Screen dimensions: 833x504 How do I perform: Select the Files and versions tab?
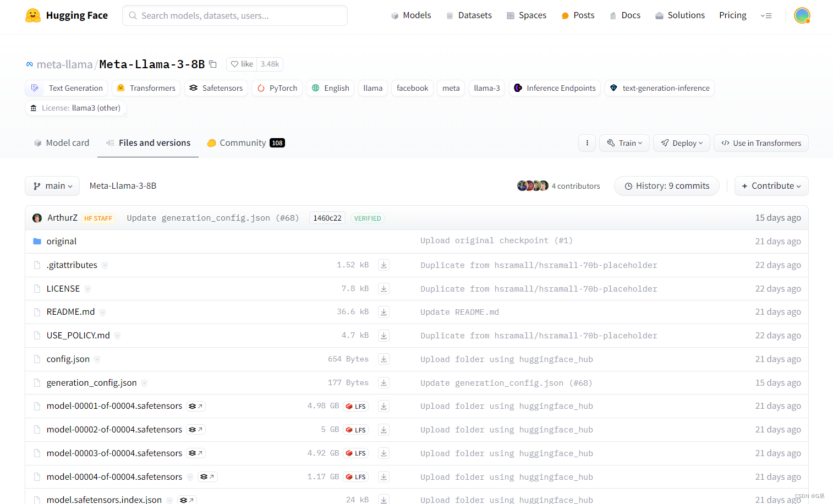pos(148,143)
